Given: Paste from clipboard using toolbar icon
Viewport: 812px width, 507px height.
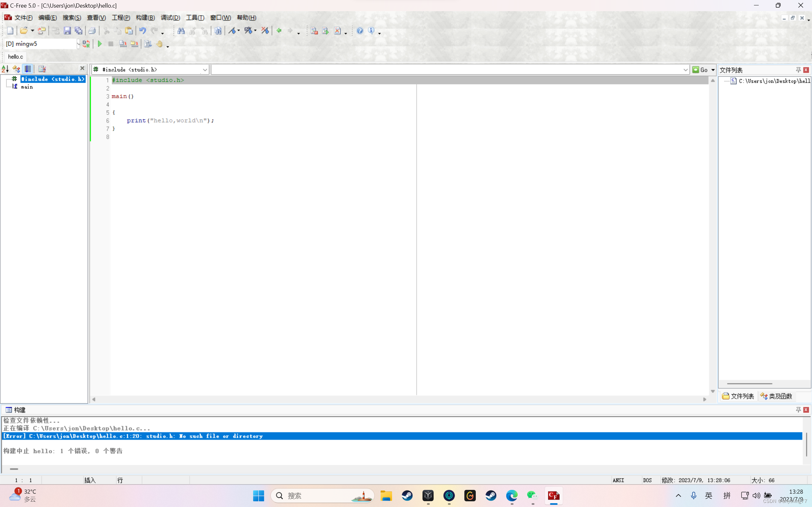Looking at the screenshot, I should [x=129, y=30].
